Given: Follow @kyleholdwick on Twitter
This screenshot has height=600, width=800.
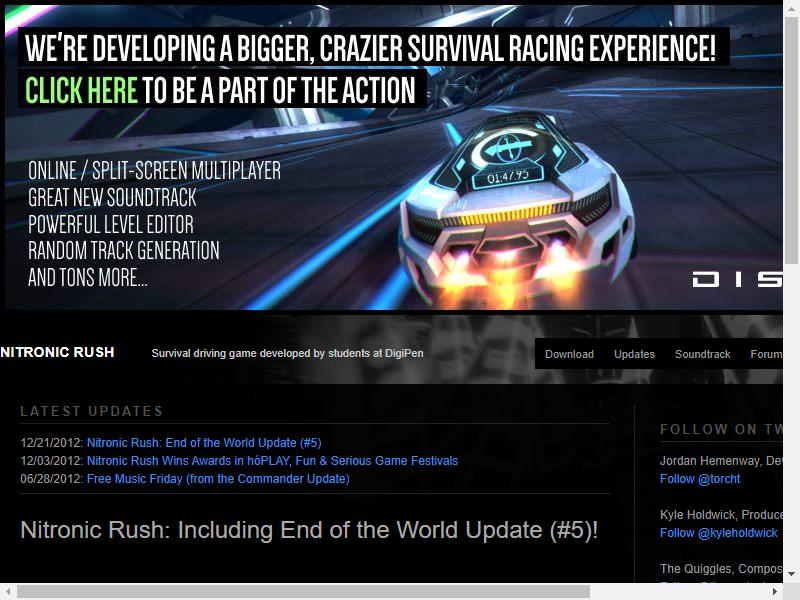Looking at the screenshot, I should (x=718, y=533).
